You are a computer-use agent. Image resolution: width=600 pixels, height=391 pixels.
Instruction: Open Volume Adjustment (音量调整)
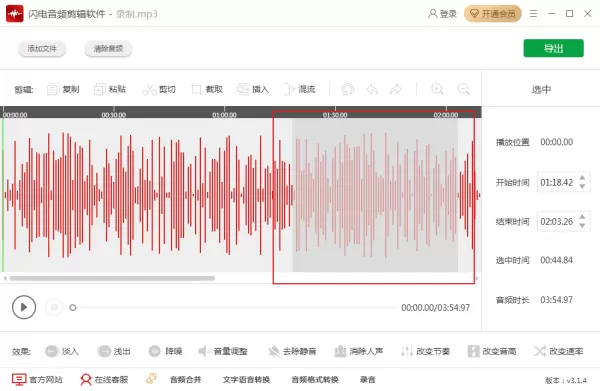[x=223, y=351]
